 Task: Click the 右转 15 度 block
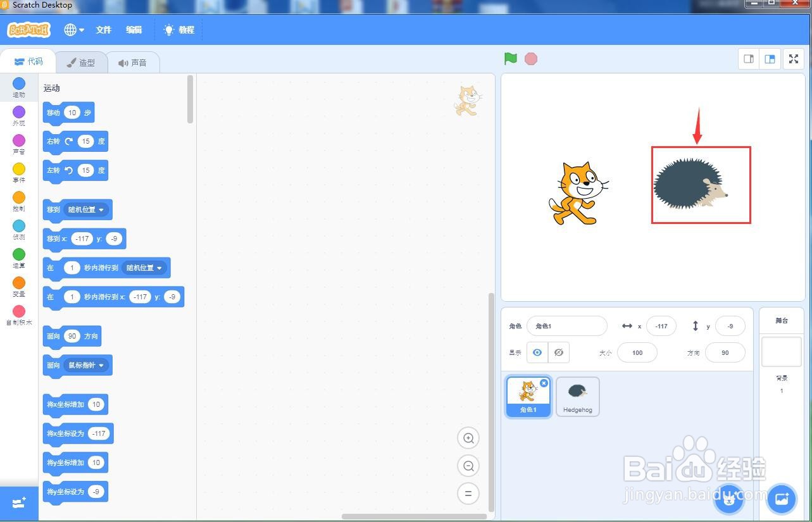click(75, 142)
